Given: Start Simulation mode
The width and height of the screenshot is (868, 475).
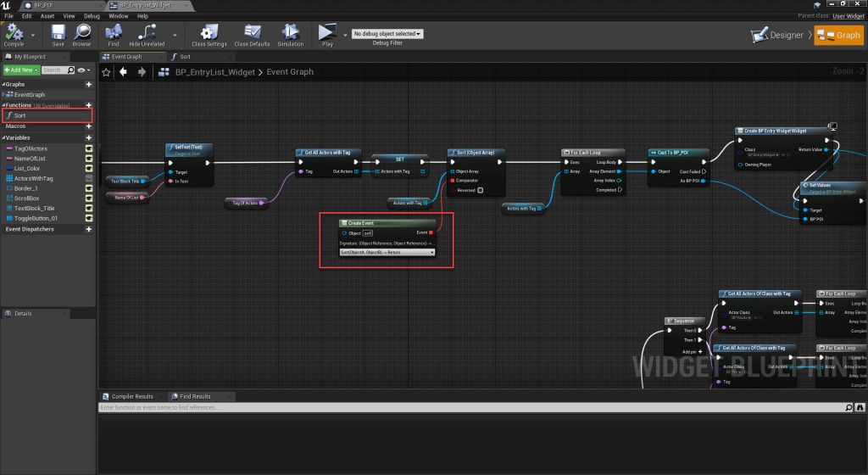Looking at the screenshot, I should (x=291, y=34).
